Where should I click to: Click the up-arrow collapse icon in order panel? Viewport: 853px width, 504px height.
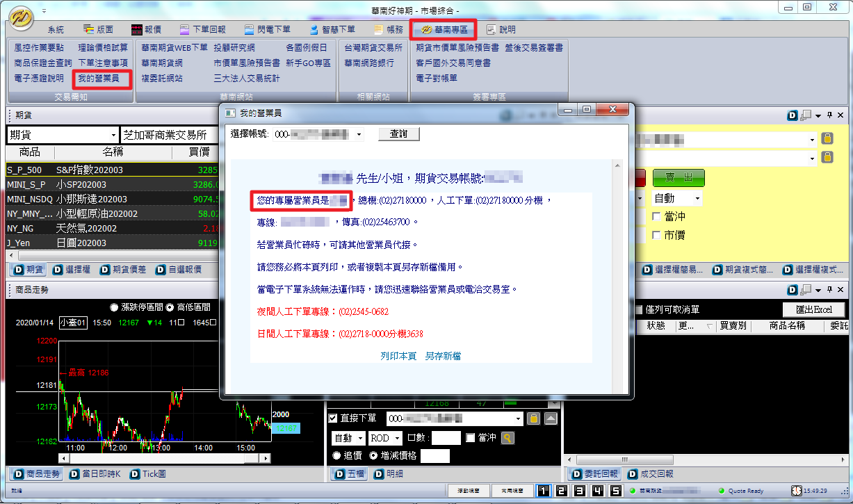pyautogui.click(x=551, y=418)
